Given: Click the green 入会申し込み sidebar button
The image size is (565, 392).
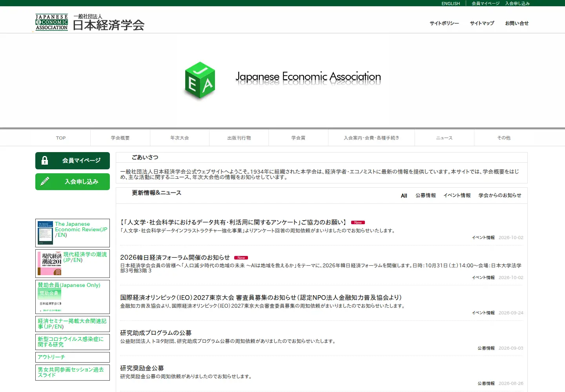Looking at the screenshot, I should click(73, 181).
